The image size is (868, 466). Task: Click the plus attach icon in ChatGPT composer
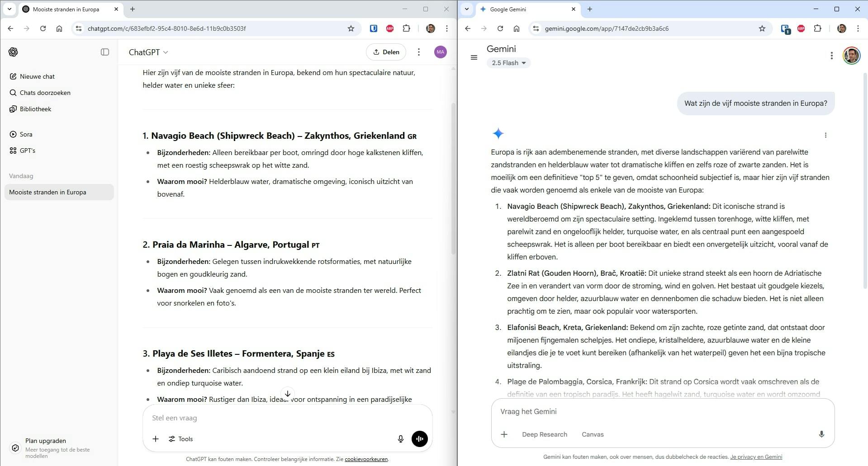pos(156,439)
